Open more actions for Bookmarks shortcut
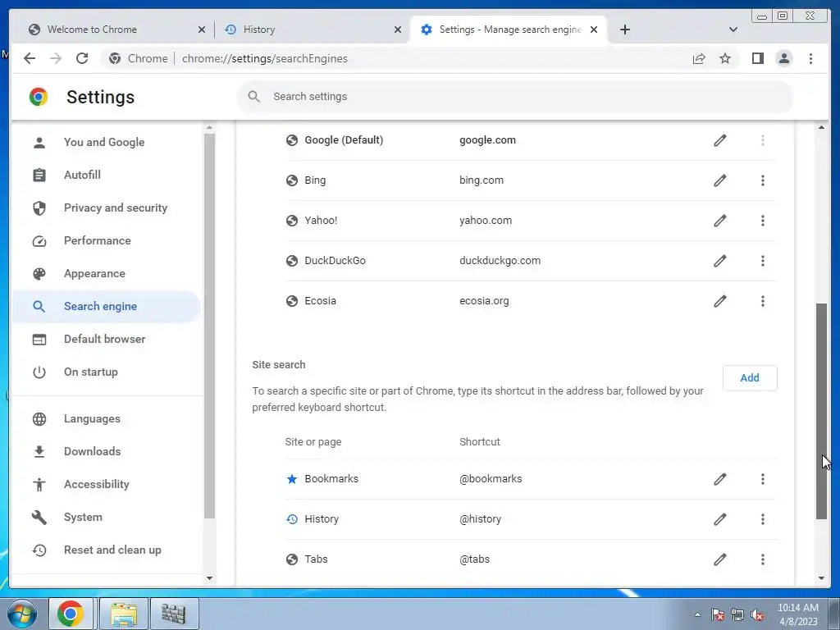The height and width of the screenshot is (630, 840). (x=762, y=479)
